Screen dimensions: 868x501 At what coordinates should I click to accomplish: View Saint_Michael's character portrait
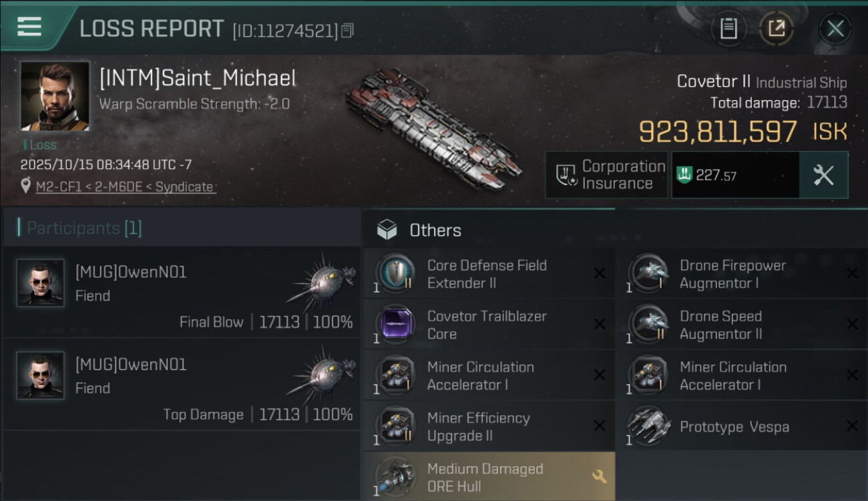55,96
